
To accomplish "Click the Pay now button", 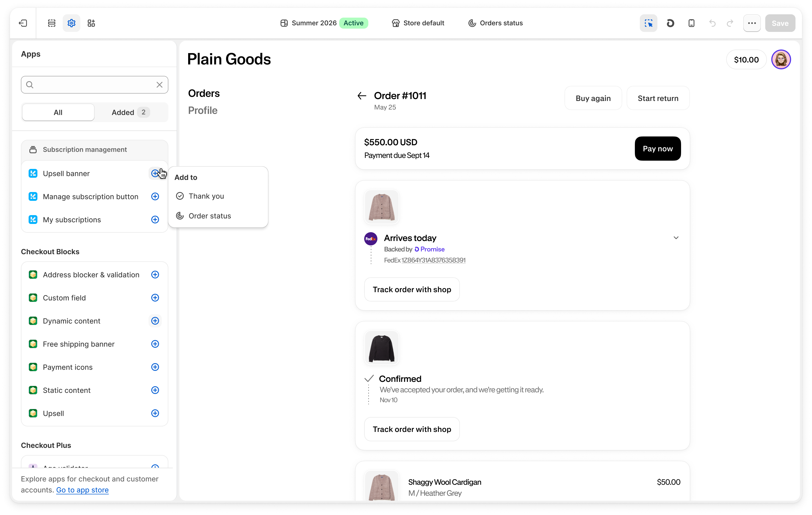I will click(658, 149).
